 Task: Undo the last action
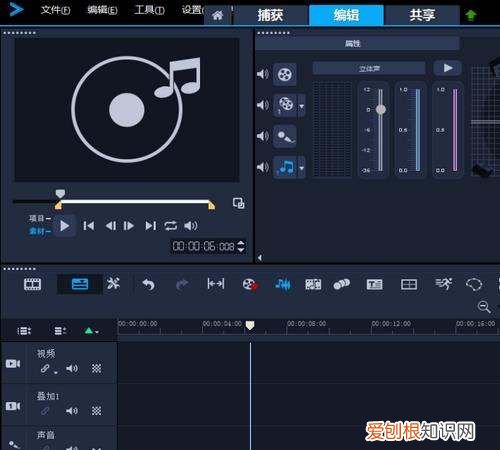149,284
